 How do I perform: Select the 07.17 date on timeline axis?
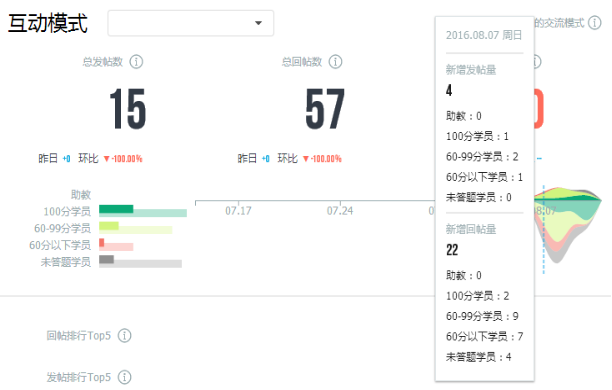238,211
